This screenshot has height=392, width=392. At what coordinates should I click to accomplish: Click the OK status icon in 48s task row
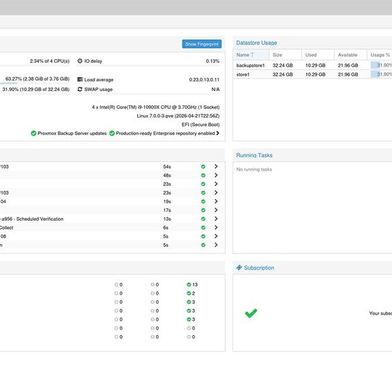point(203,175)
